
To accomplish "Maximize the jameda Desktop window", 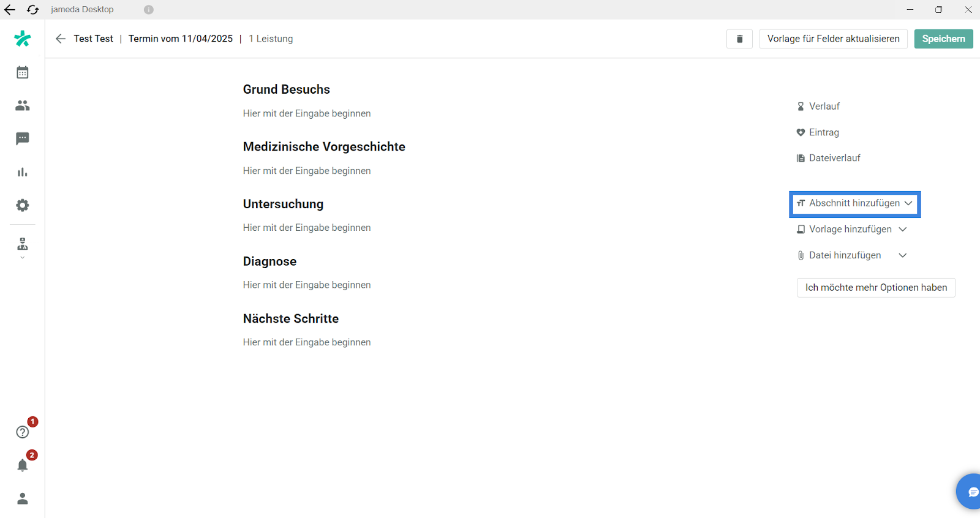I will click(x=939, y=10).
